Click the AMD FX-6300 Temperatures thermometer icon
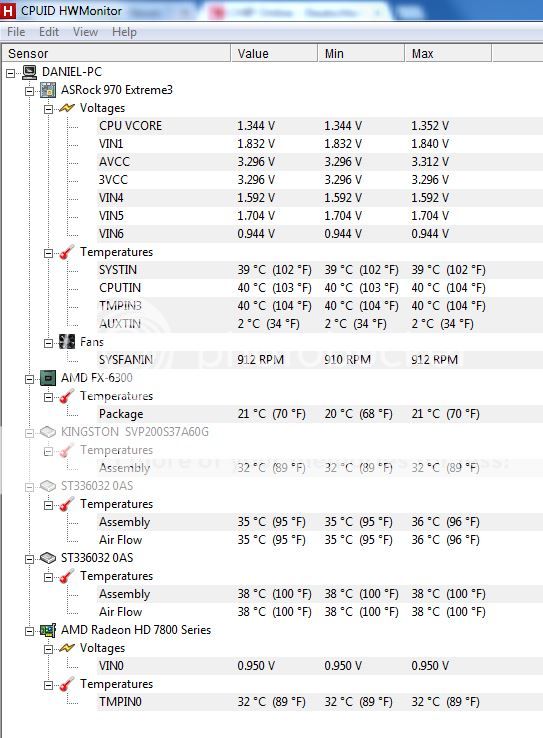The width and height of the screenshot is (543, 738). 67,396
